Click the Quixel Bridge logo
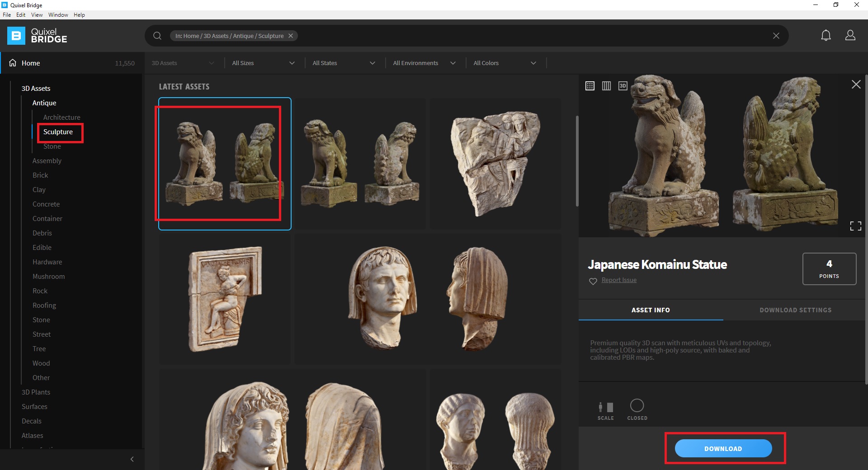This screenshot has width=868, height=470. click(x=37, y=36)
